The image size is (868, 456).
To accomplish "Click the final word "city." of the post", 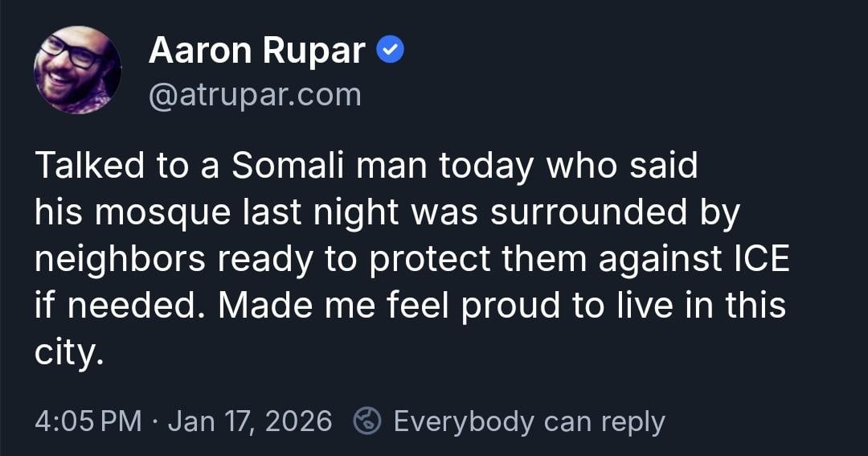I will click(69, 353).
